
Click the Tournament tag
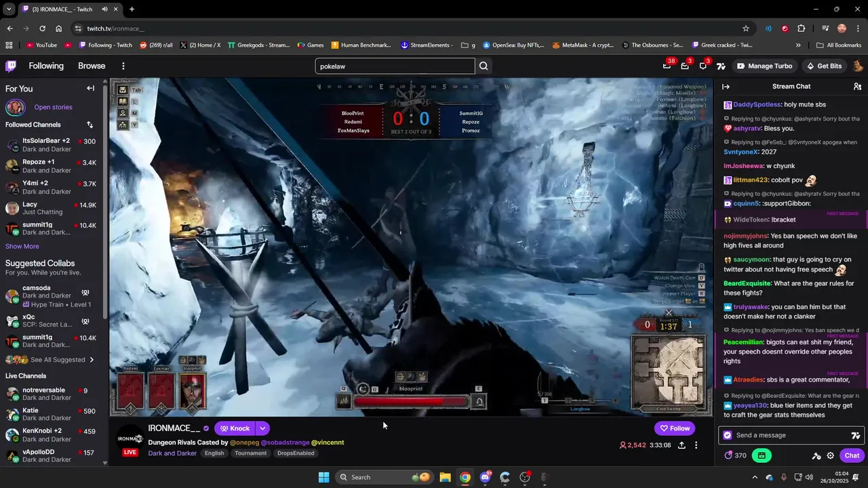click(x=251, y=453)
